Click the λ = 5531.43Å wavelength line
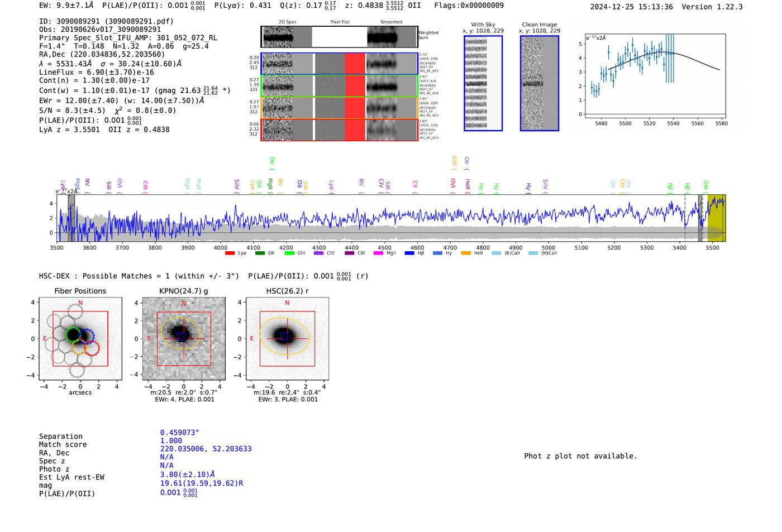The image size is (782, 532). point(110,64)
